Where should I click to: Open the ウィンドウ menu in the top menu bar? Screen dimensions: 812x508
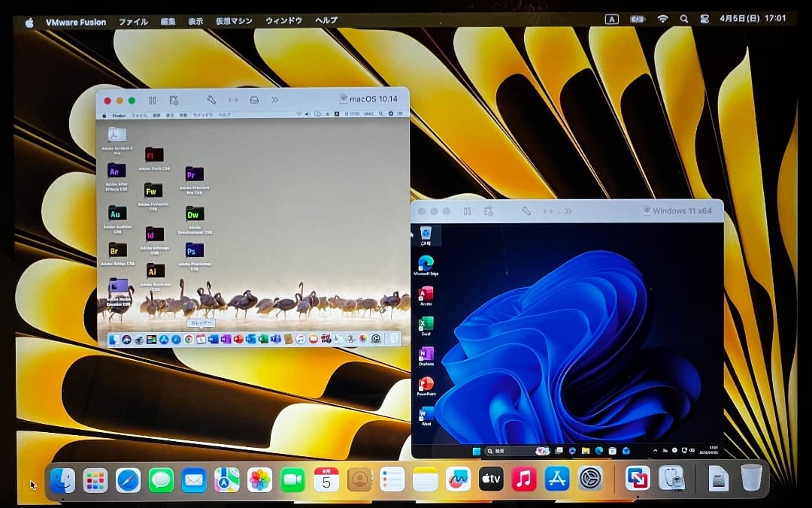283,20
